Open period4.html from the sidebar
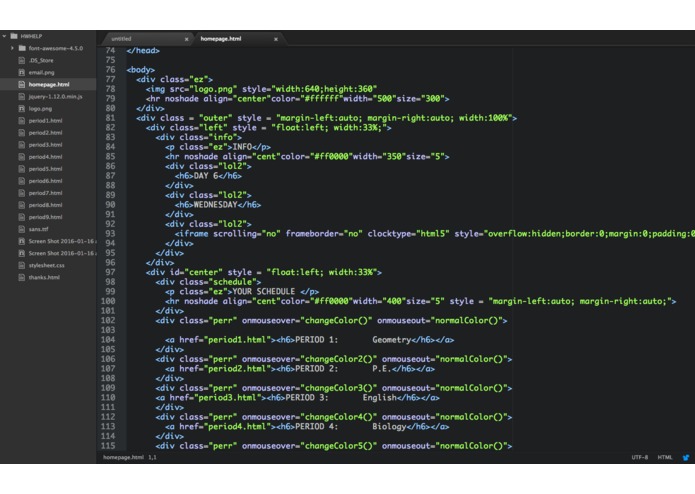Image resolution: width=695 pixels, height=494 pixels. pos(48,157)
